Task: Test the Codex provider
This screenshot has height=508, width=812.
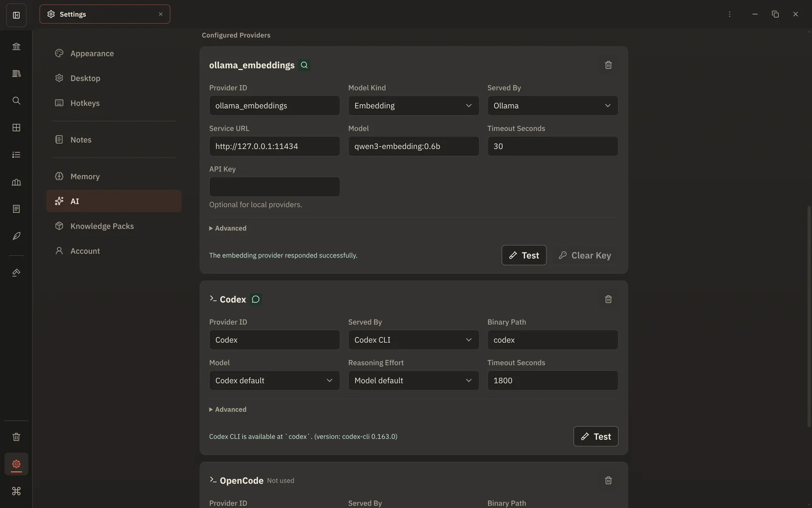Action: [x=596, y=436]
